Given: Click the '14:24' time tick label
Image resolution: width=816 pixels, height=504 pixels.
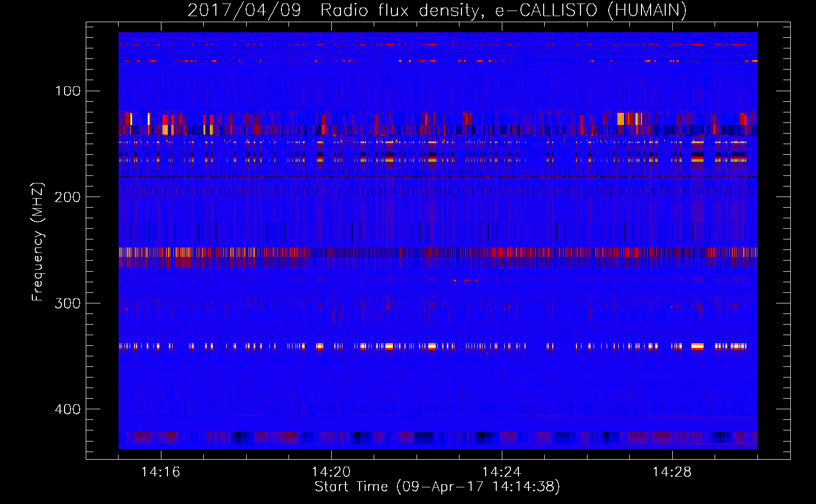Looking at the screenshot, I should [x=501, y=472].
